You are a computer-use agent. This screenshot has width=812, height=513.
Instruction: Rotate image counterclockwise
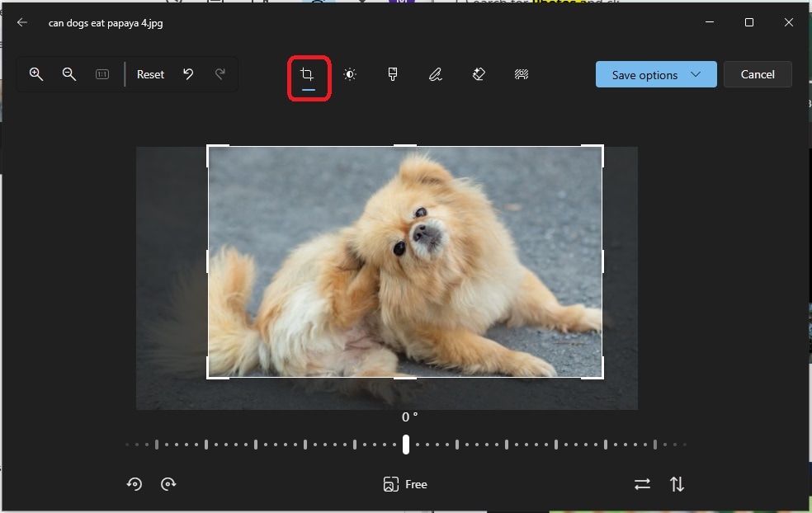click(135, 484)
